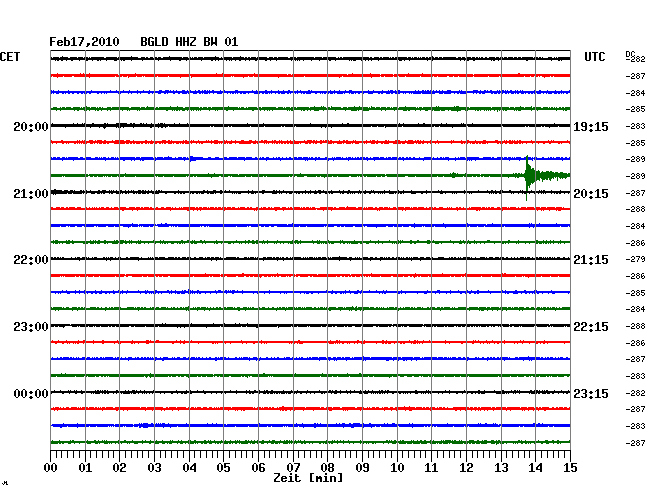Click the UTC timezone label

pyautogui.click(x=595, y=57)
